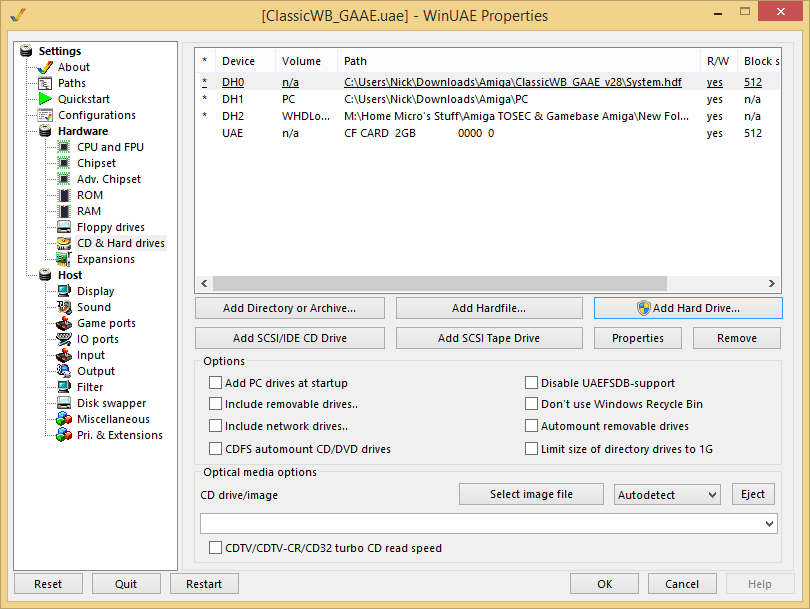Image resolution: width=810 pixels, height=609 pixels.
Task: Enable Automount removable drives
Action: pos(532,426)
